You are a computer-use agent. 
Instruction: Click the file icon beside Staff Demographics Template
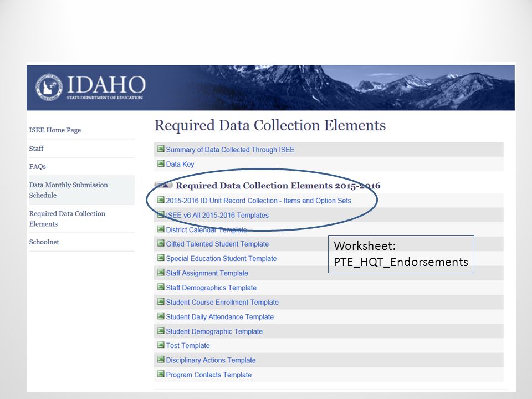pyautogui.click(x=161, y=287)
